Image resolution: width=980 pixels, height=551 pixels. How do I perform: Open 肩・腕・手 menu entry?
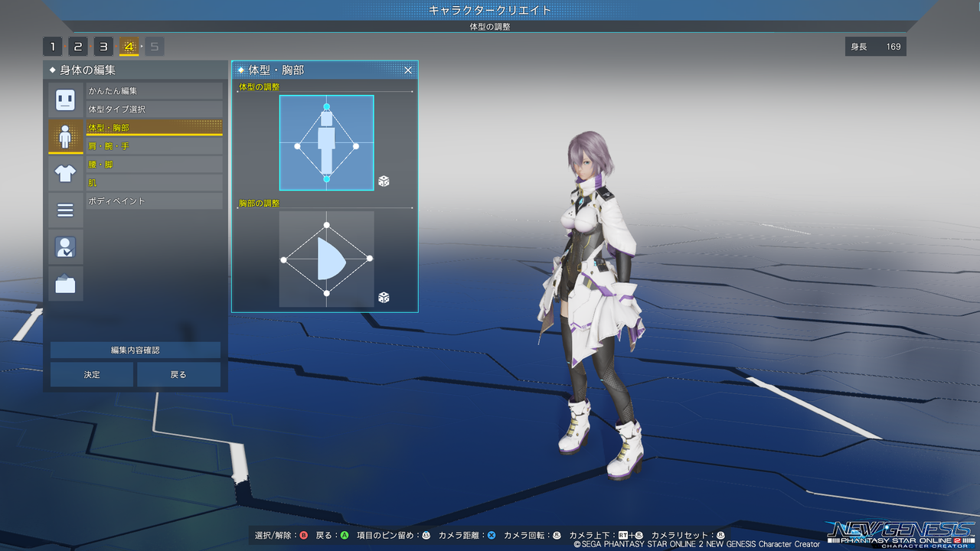[154, 146]
